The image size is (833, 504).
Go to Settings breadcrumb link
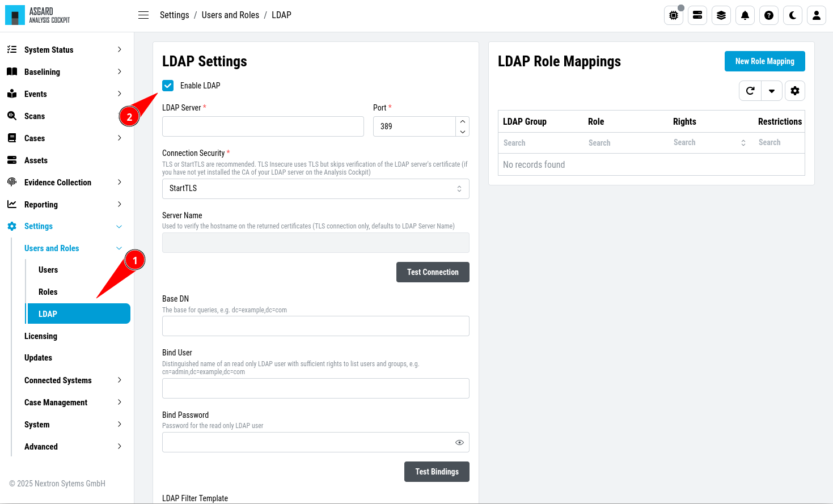pyautogui.click(x=174, y=15)
